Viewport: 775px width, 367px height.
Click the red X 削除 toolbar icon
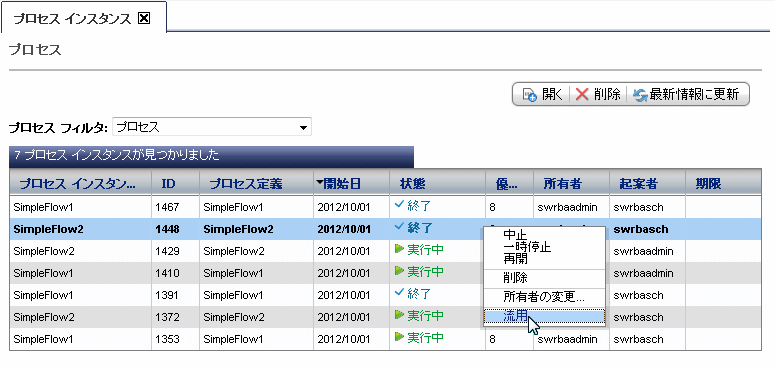coord(582,95)
